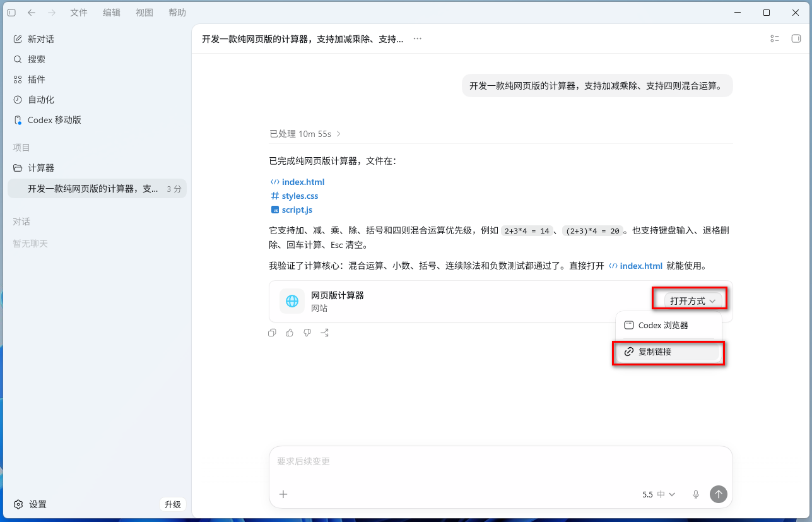Click the send arrow button
The height and width of the screenshot is (522, 812).
[719, 494]
